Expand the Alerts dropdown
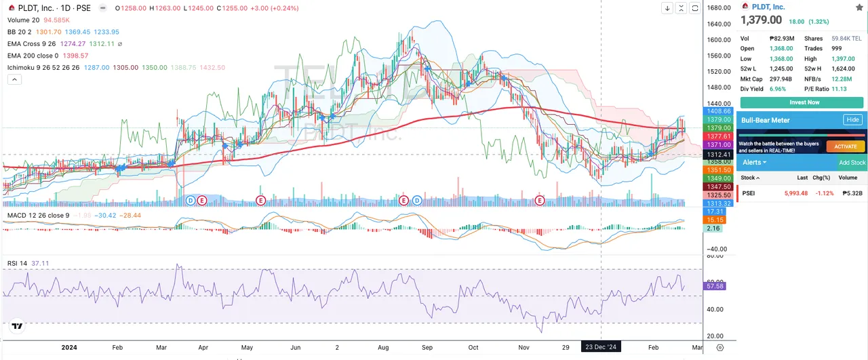 coord(754,163)
